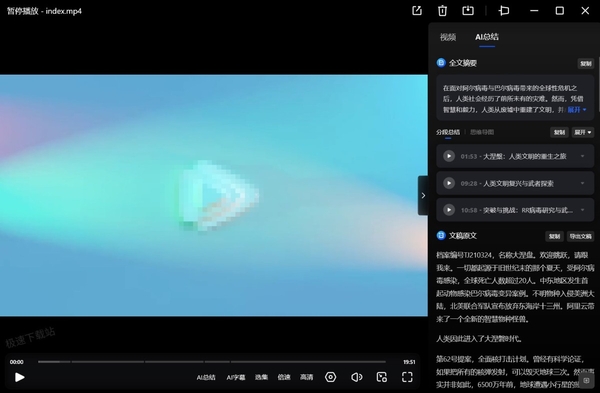Enter fullscreen mode icon

(x=407, y=377)
